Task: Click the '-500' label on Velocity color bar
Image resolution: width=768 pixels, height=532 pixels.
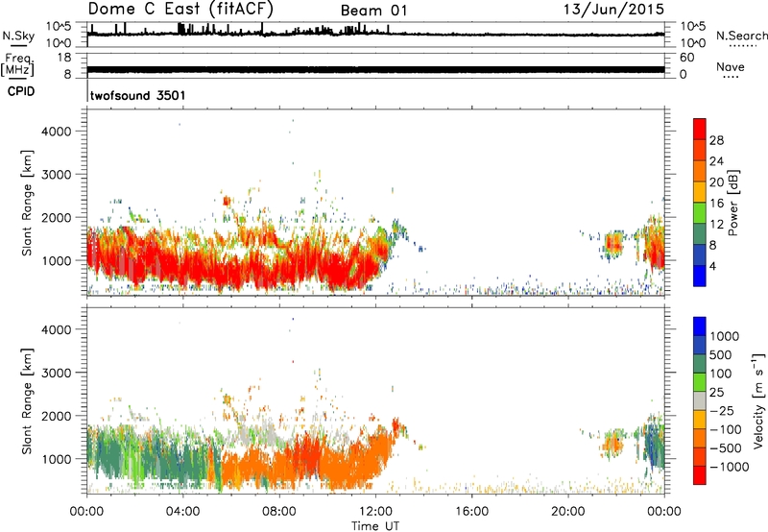Action: [x=726, y=448]
